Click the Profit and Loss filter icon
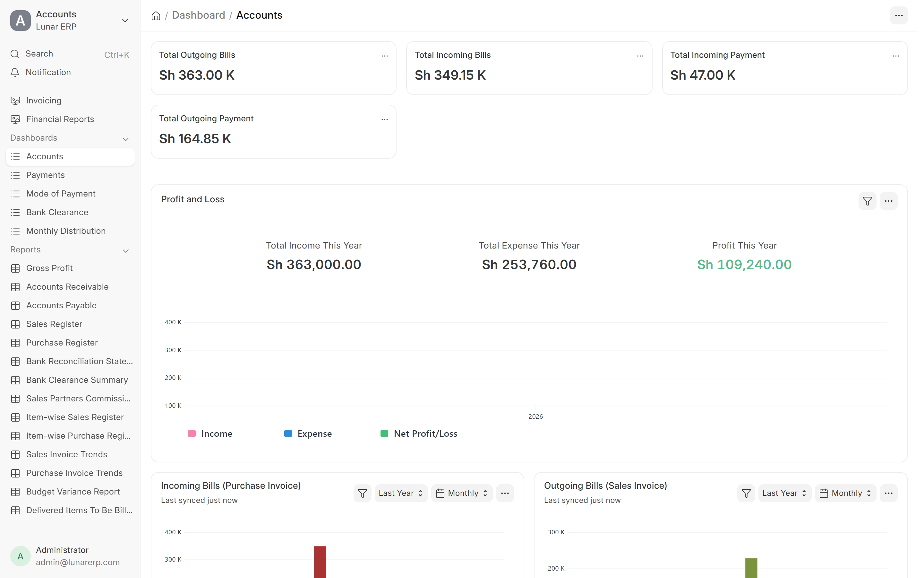 [x=867, y=201]
